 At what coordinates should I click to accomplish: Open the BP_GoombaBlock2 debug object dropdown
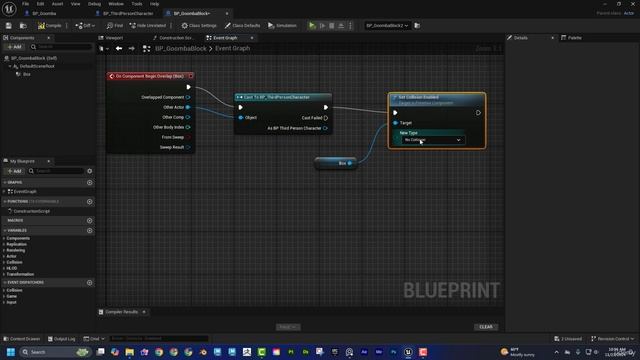387,26
